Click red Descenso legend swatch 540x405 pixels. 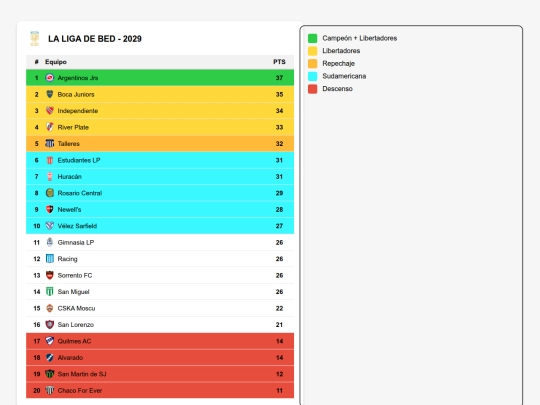[312, 89]
